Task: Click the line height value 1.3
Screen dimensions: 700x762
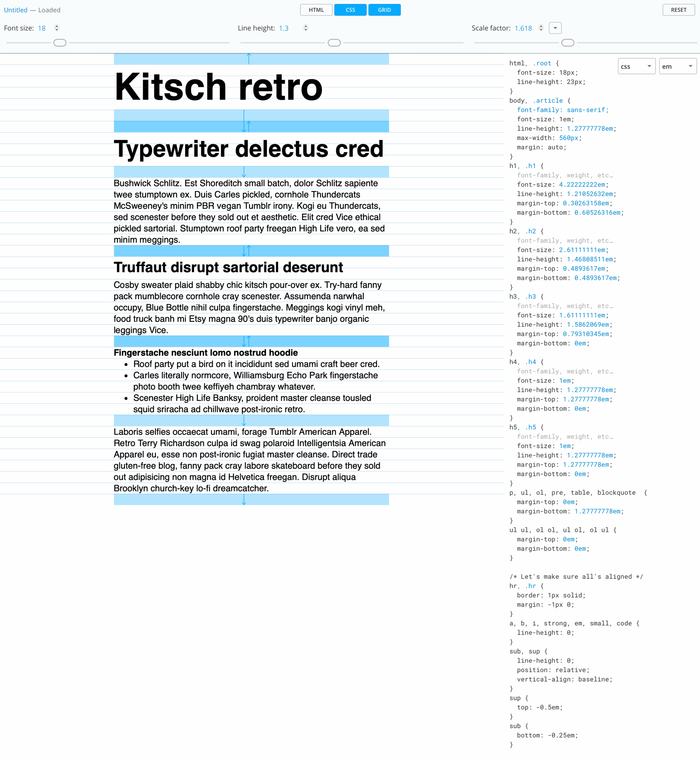Action: [x=283, y=28]
